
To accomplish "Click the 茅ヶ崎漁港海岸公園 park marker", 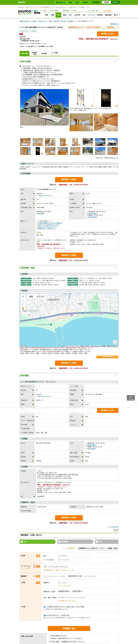I will tap(51, 324).
